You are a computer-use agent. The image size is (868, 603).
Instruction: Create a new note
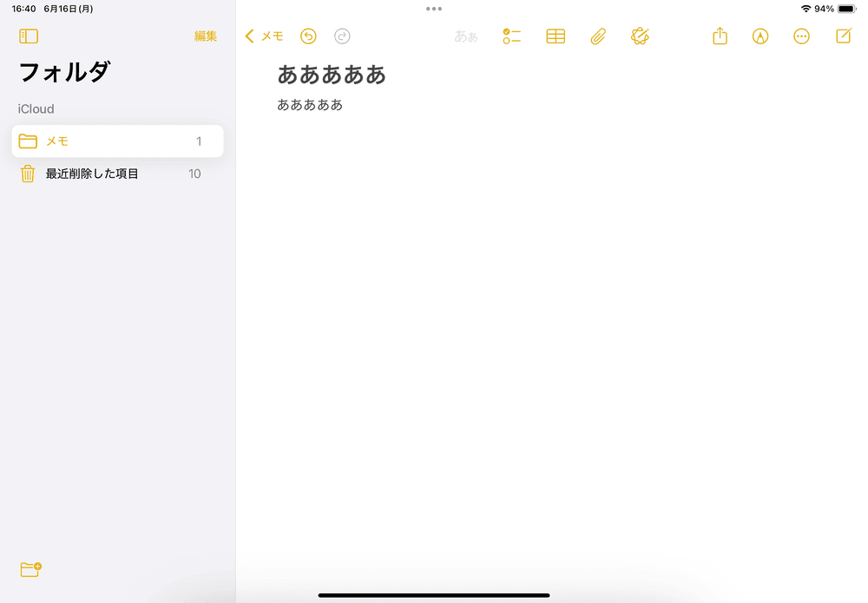pyautogui.click(x=843, y=36)
